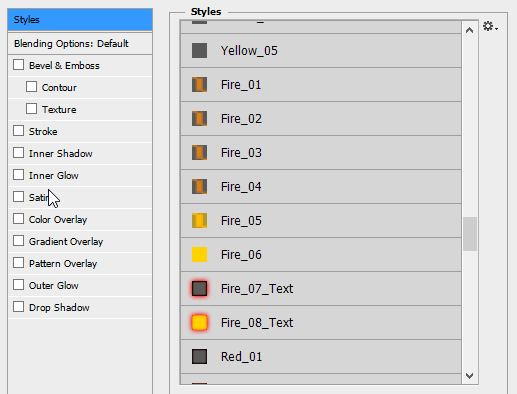Select the Fire_08_Text style name

(x=257, y=323)
